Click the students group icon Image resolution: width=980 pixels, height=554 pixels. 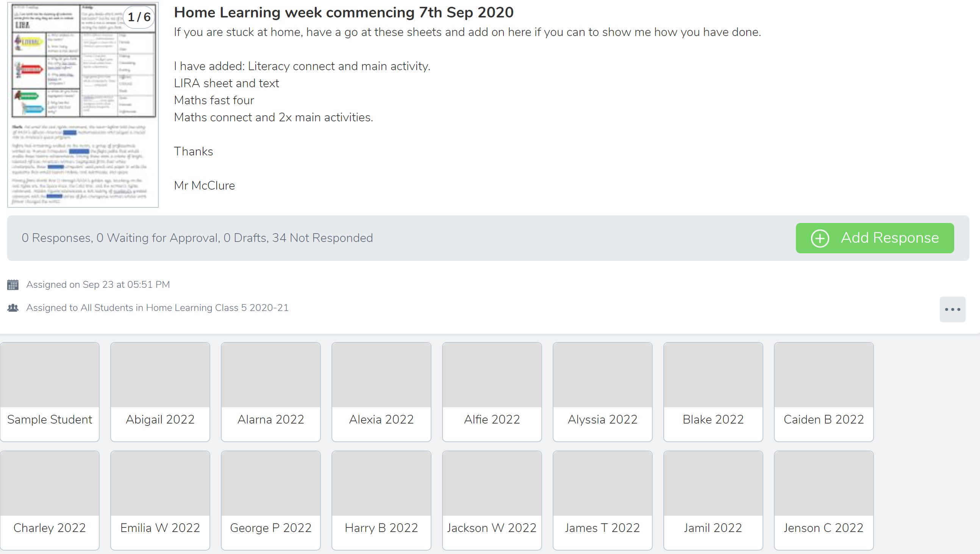click(13, 308)
